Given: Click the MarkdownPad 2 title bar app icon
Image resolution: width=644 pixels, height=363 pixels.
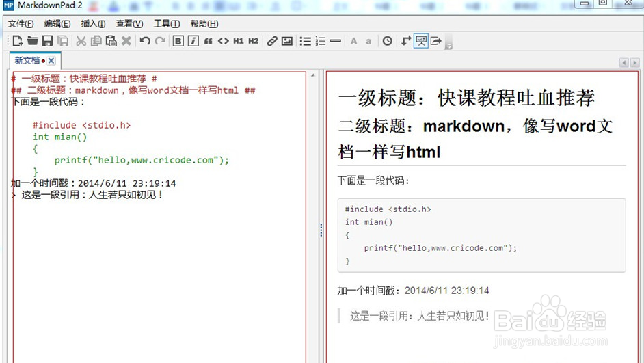Looking at the screenshot, I should click(8, 5).
